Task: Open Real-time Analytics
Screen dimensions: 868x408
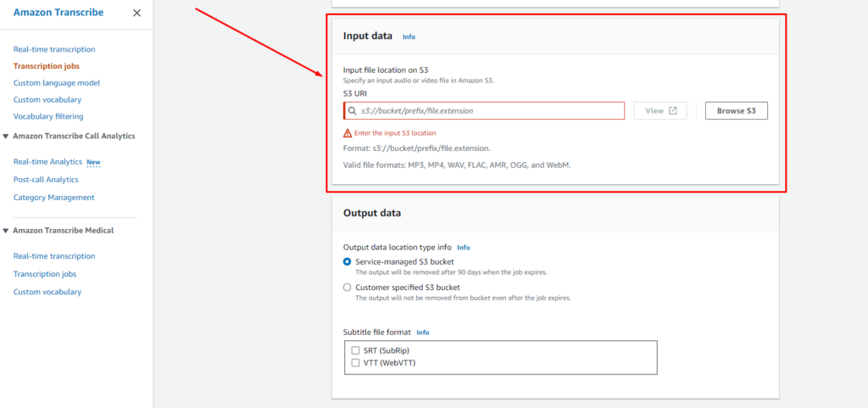Action: 47,162
